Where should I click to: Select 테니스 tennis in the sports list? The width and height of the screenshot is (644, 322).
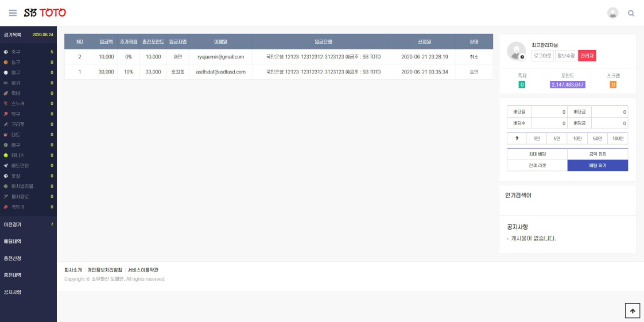click(18, 156)
